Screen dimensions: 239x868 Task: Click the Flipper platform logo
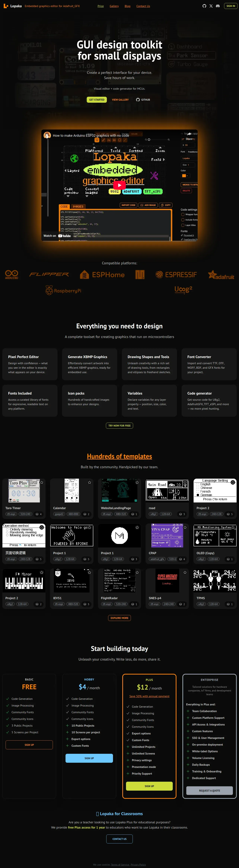click(49, 275)
